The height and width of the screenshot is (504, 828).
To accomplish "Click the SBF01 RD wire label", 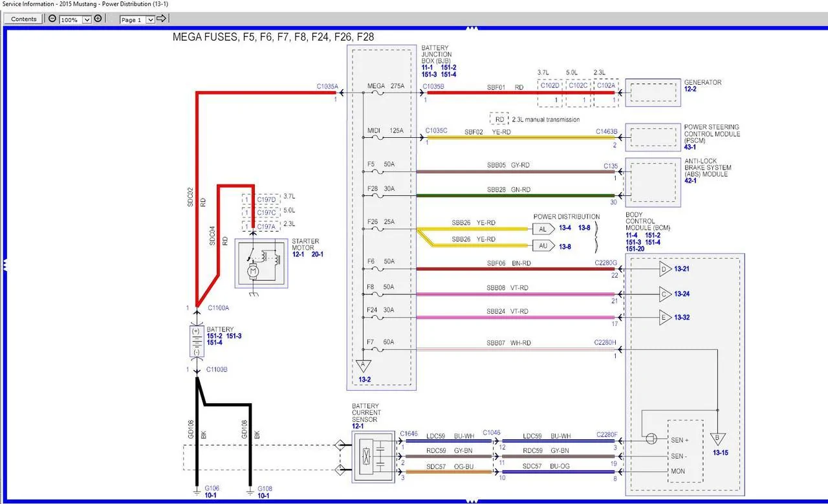I will pyautogui.click(x=505, y=87).
